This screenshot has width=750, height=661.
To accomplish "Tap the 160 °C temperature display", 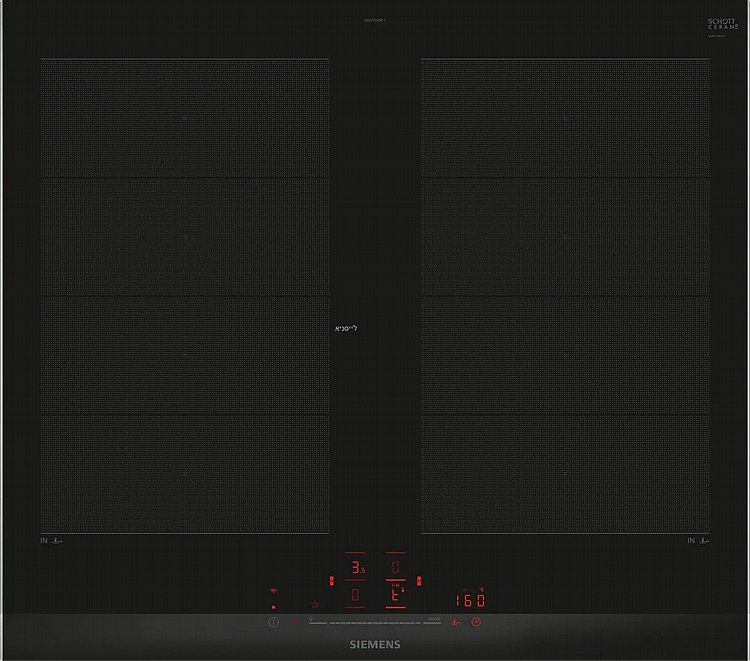I will 470,599.
